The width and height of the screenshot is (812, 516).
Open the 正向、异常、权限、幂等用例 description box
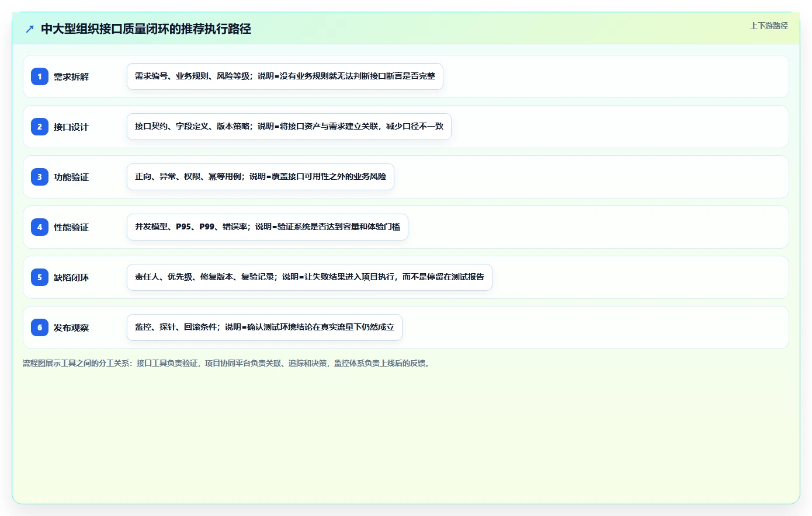click(261, 177)
